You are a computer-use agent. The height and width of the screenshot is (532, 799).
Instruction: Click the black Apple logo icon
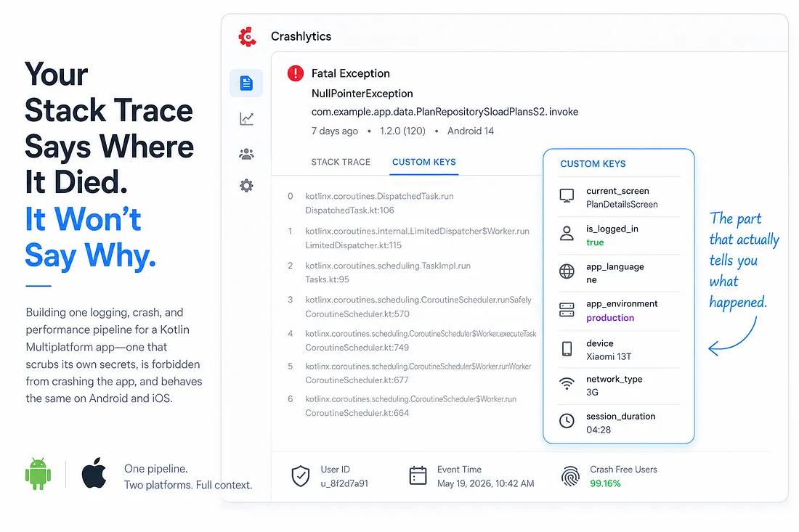tap(94, 473)
